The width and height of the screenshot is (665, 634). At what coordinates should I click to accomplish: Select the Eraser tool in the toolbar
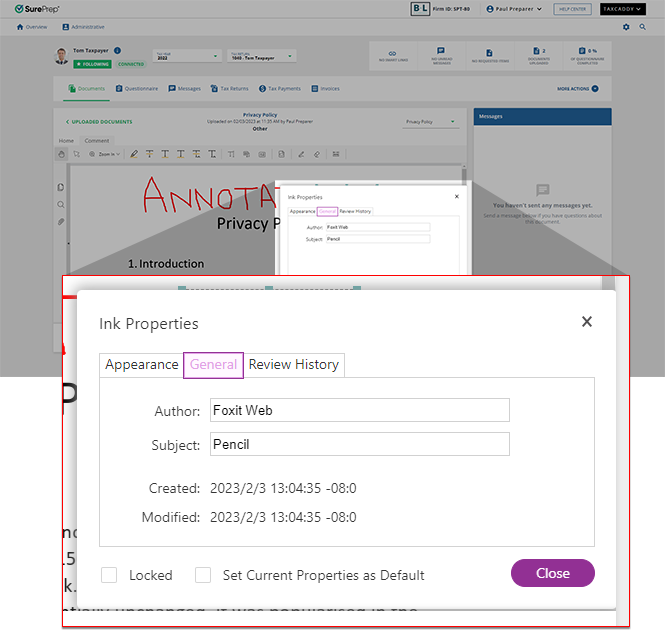click(x=317, y=154)
